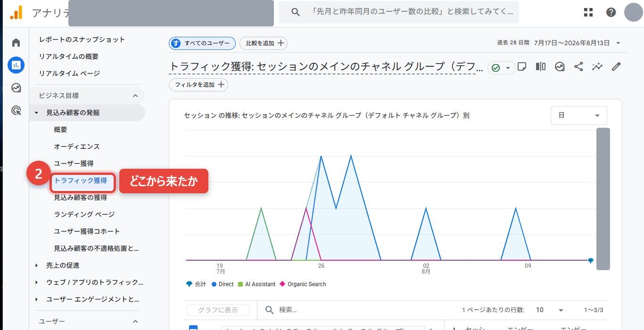Click the top search box
Image resolution: width=644 pixels, height=330 pixels.
pyautogui.click(x=399, y=12)
